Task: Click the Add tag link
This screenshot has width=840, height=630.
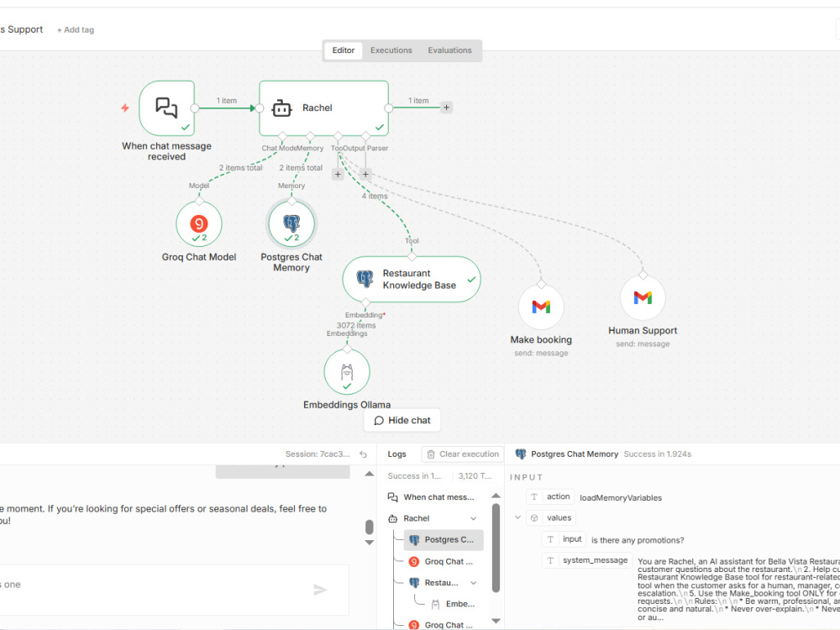Action: [76, 30]
